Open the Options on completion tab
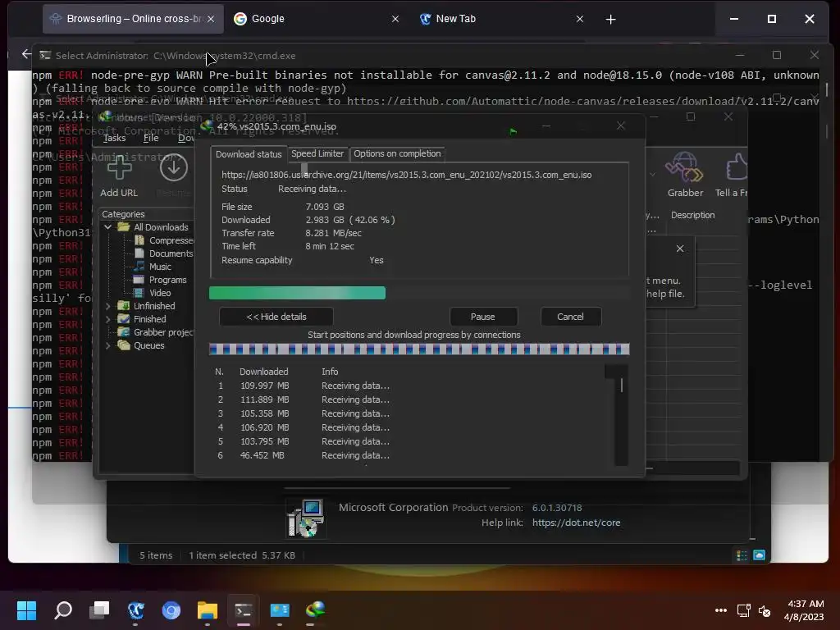 tap(397, 153)
